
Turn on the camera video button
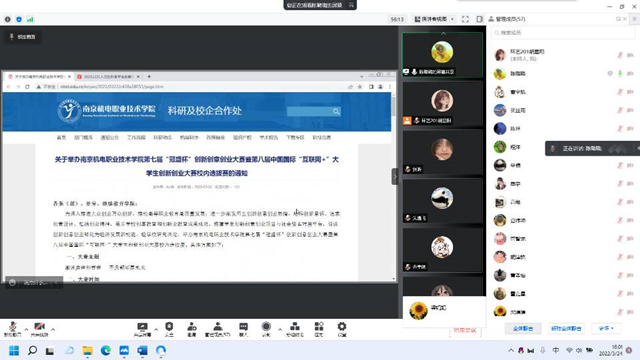point(39,329)
